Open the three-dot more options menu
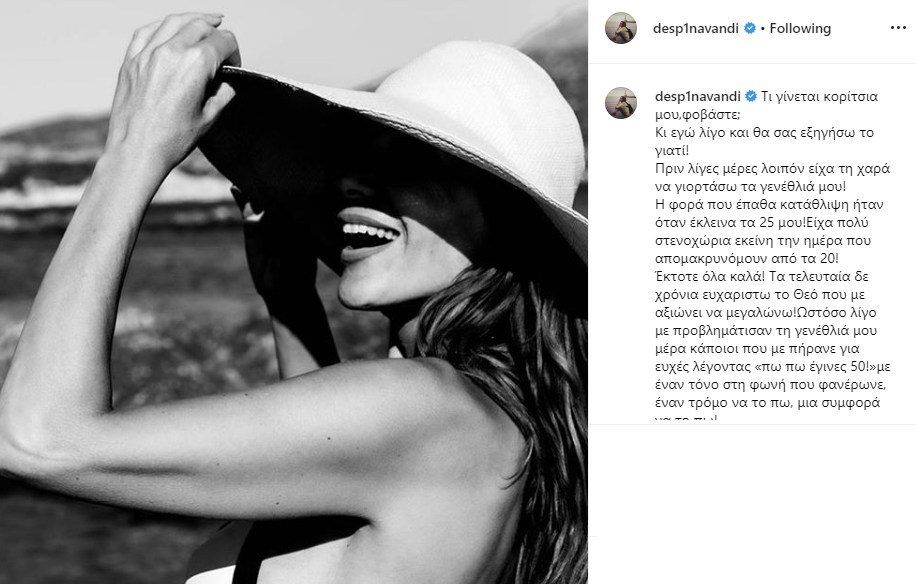916x584 pixels. [x=898, y=28]
